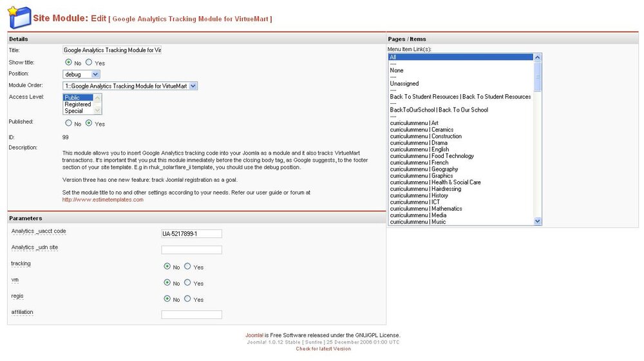
Task: Set Show title to Yes
Action: (89, 62)
